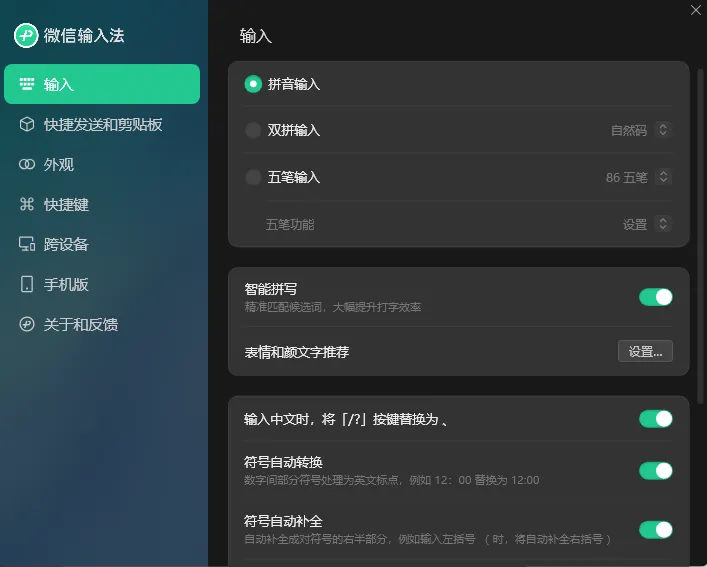Click the command-symbol icon for 快捷键
This screenshot has width=707, height=567.
(27, 204)
